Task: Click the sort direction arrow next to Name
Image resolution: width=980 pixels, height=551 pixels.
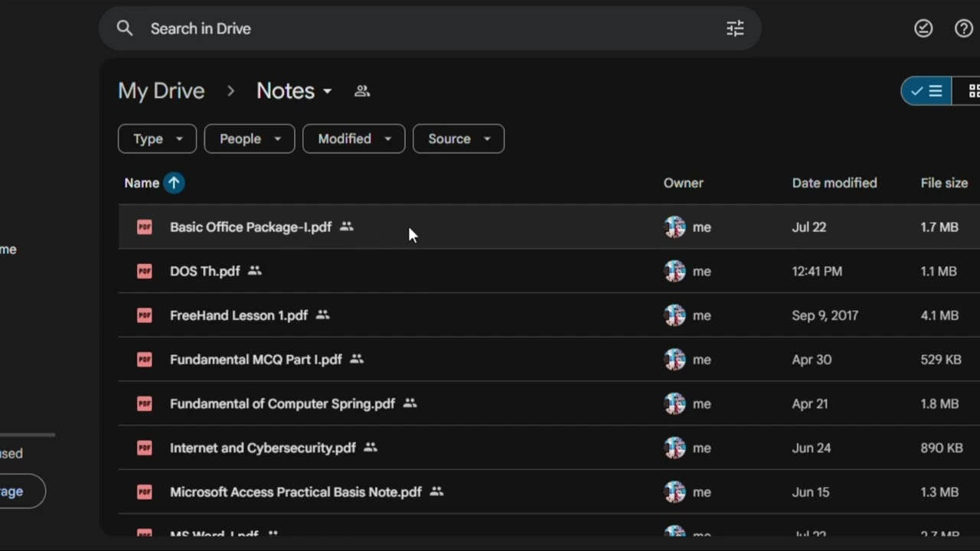Action: [174, 183]
